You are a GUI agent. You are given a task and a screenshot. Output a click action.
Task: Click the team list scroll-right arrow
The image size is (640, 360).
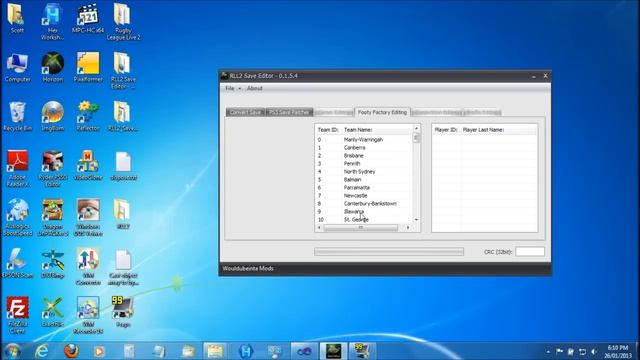408,228
